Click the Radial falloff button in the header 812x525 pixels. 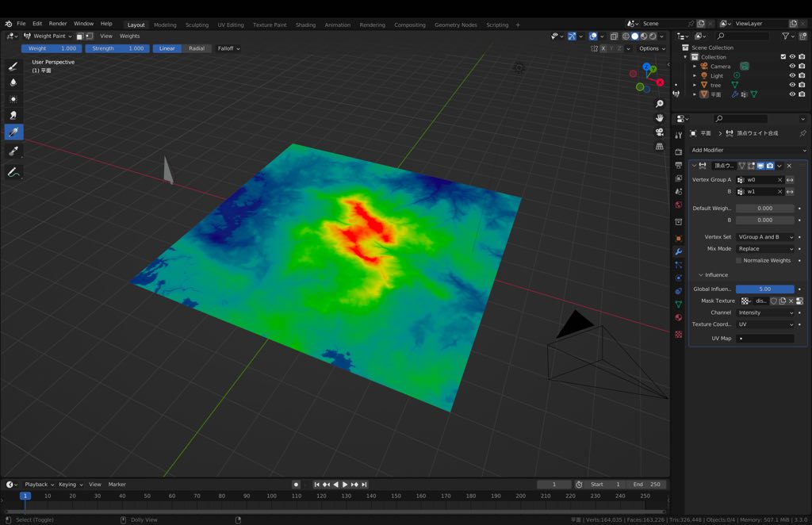pos(197,48)
